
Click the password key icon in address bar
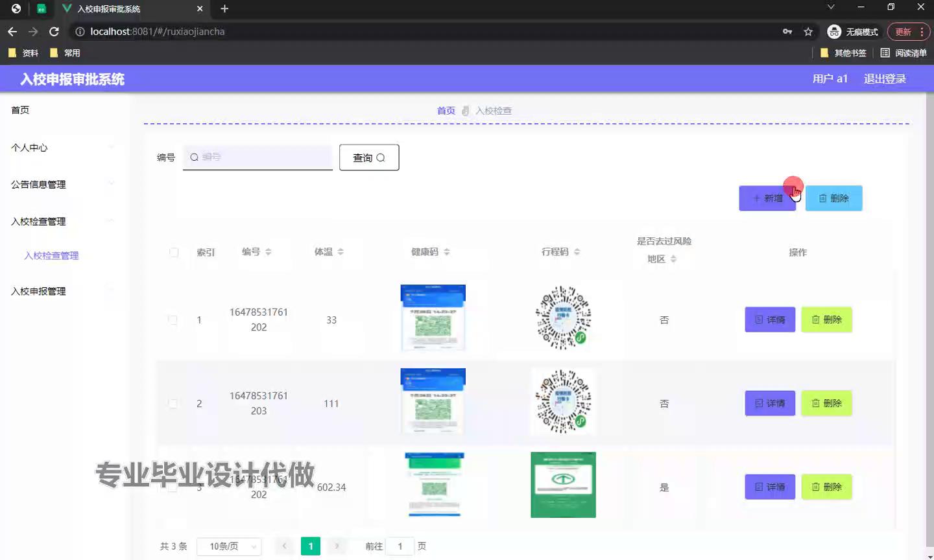click(787, 31)
